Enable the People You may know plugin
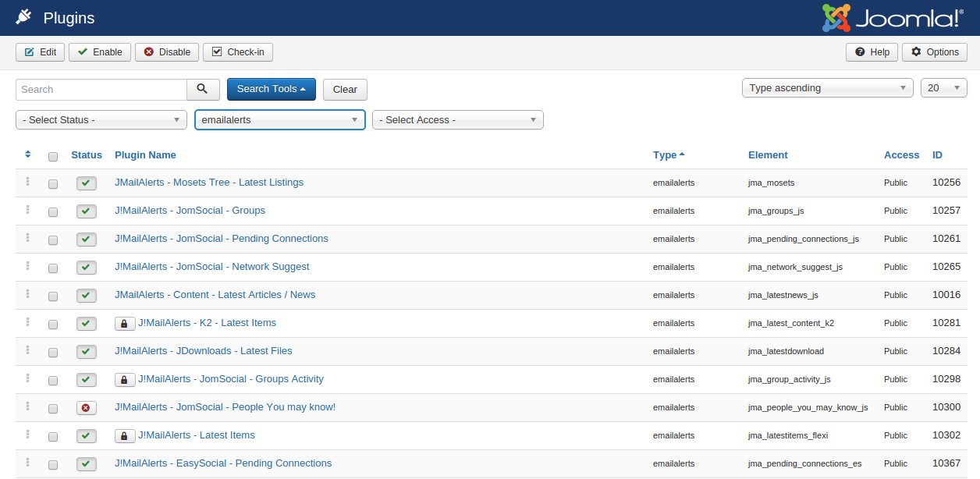The height and width of the screenshot is (479, 980). (x=87, y=408)
